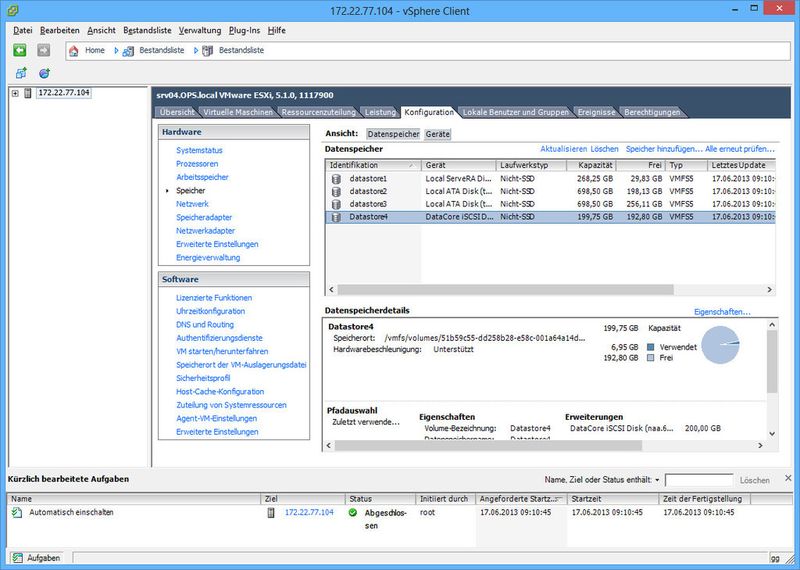Sort by the Identifikation column header

[x=372, y=165]
